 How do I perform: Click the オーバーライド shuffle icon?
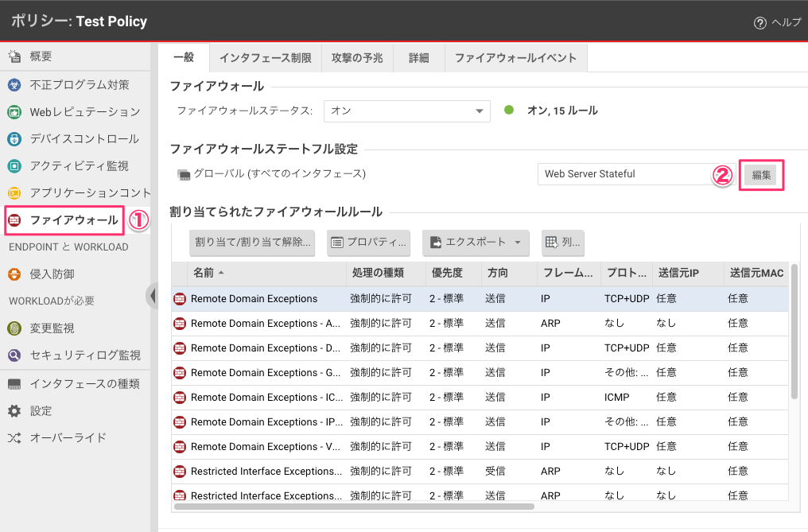(14, 438)
